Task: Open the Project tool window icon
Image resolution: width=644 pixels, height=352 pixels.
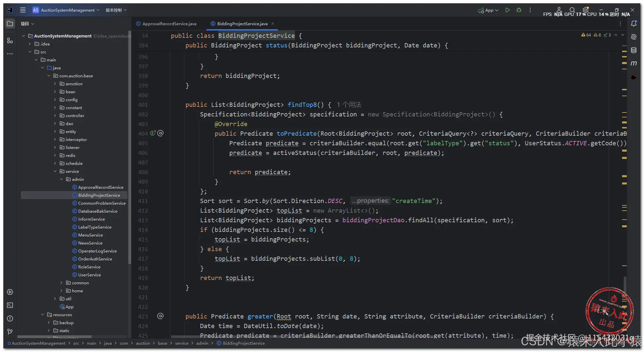Action: tap(10, 24)
